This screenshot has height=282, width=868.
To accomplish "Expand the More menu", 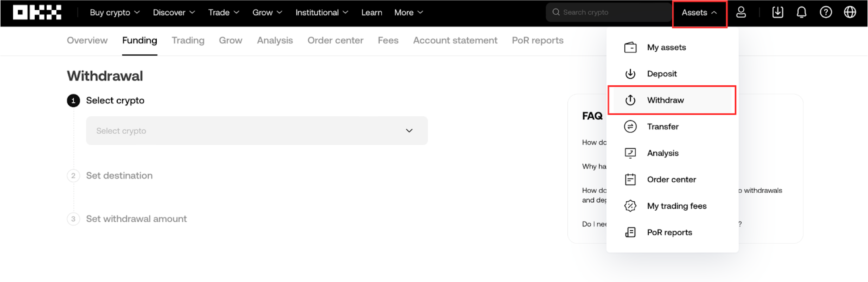I will [x=408, y=12].
